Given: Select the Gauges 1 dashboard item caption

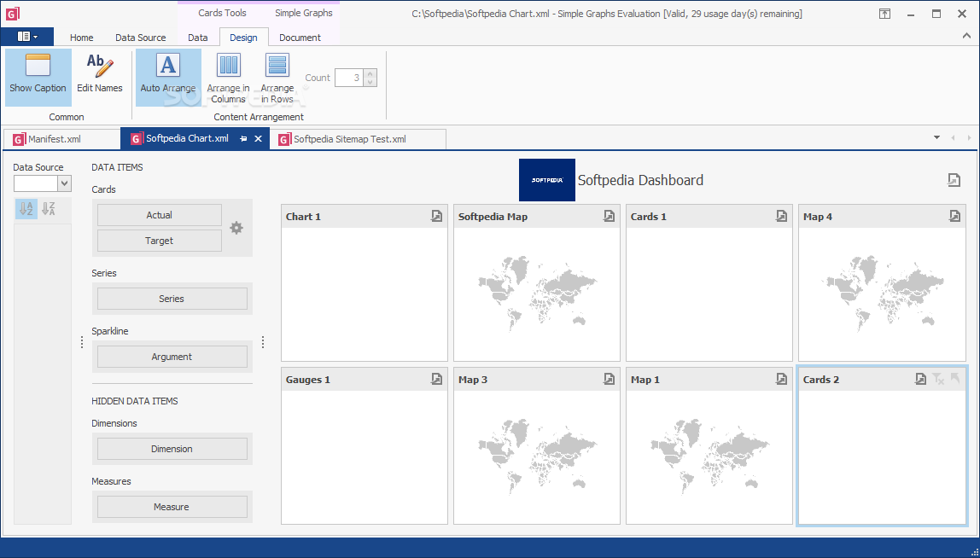Looking at the screenshot, I should click(x=308, y=380).
